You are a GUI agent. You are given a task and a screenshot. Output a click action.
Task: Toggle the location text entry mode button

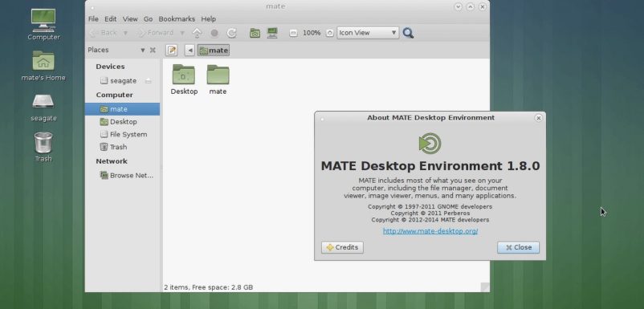[172, 50]
